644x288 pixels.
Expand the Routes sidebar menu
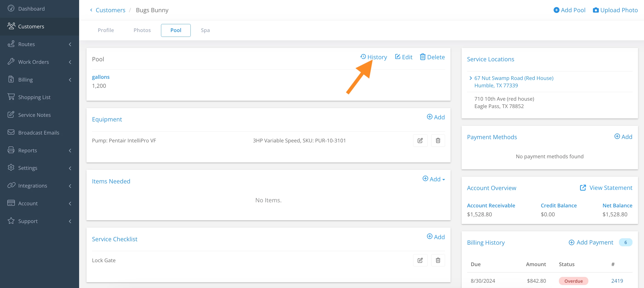coord(40,44)
